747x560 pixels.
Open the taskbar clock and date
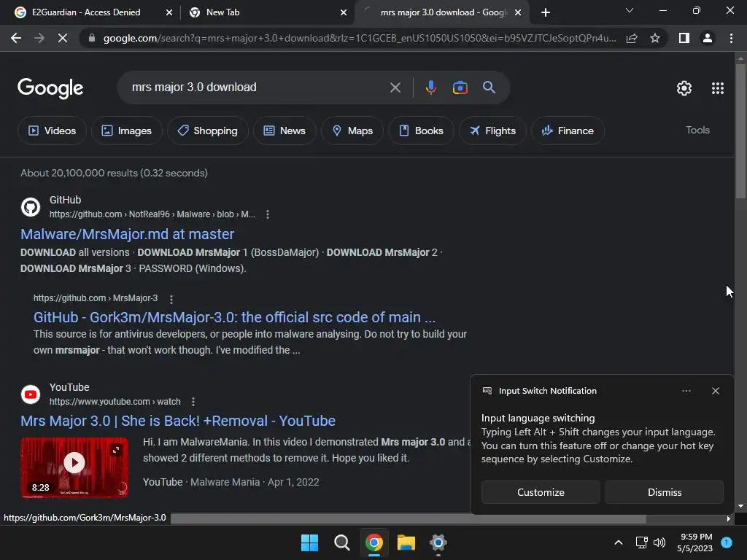pyautogui.click(x=694, y=542)
